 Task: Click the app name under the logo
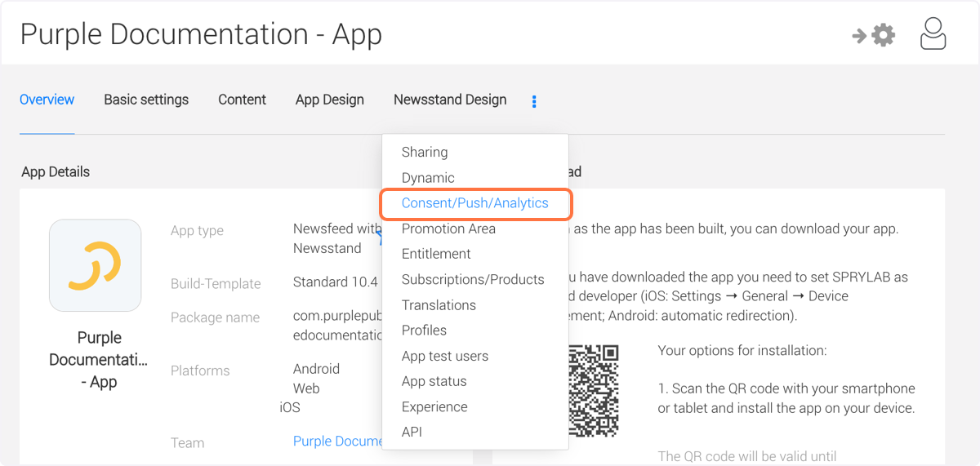pos(99,360)
